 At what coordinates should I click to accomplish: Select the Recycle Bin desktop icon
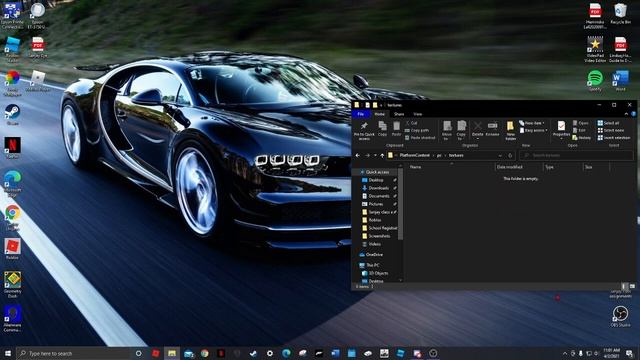[620, 13]
